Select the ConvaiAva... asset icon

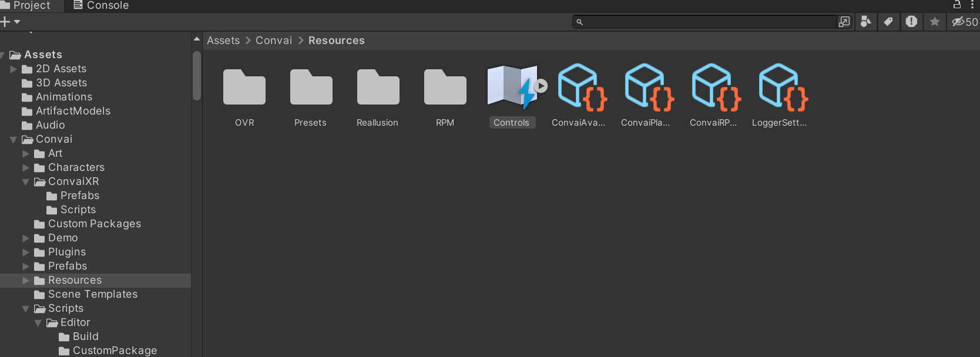point(579,88)
